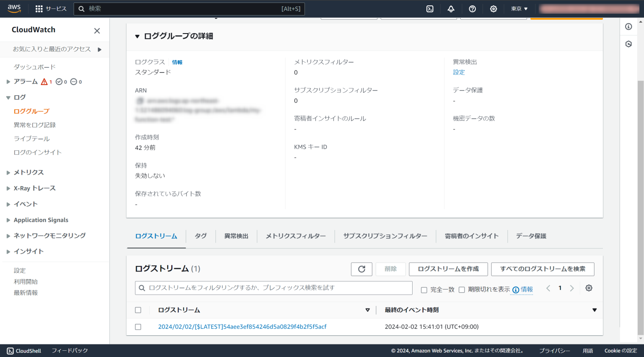Open the account settings gear in top bar
This screenshot has width=644, height=357.
[x=493, y=8]
